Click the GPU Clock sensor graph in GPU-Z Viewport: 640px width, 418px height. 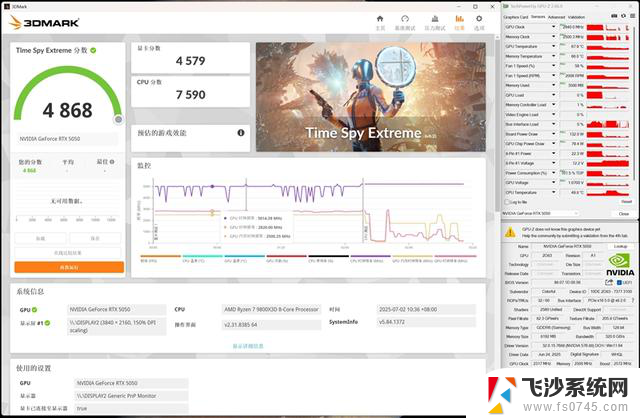(x=608, y=27)
